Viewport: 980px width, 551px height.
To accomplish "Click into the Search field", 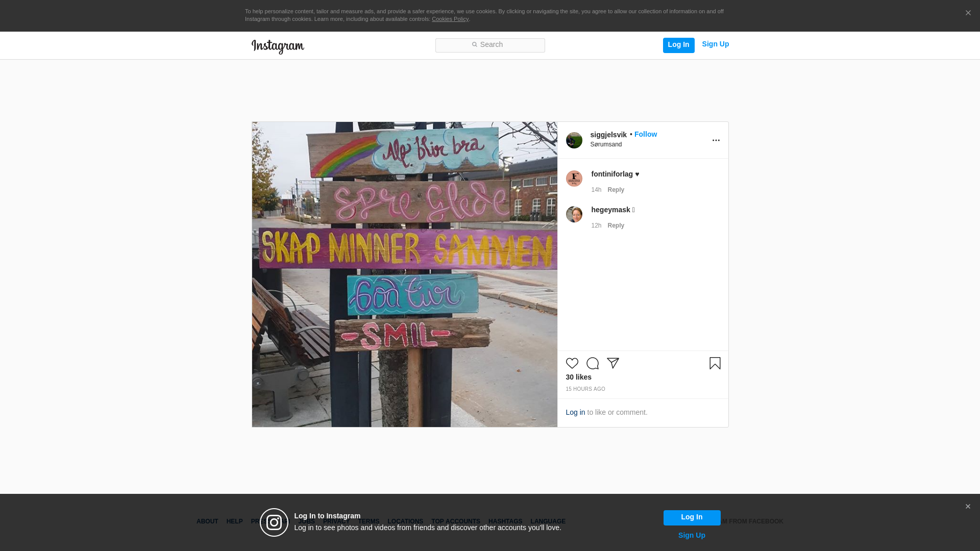I will coord(490,45).
